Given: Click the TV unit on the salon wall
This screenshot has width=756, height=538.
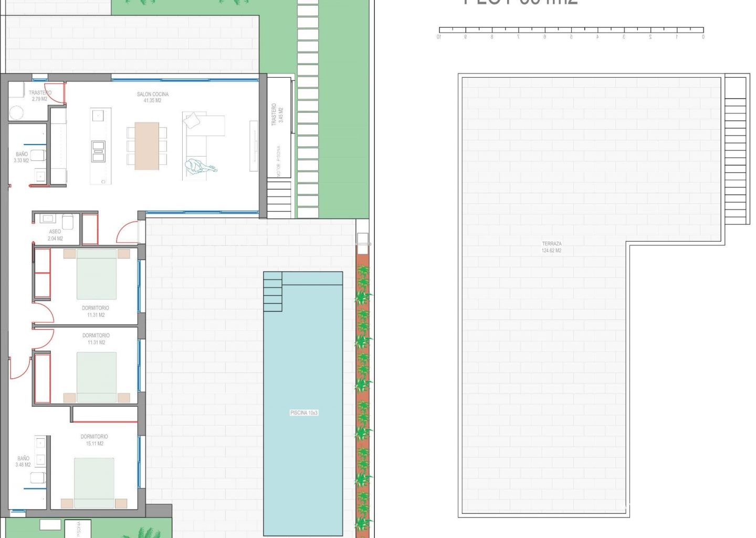Looking at the screenshot, I should [254, 146].
